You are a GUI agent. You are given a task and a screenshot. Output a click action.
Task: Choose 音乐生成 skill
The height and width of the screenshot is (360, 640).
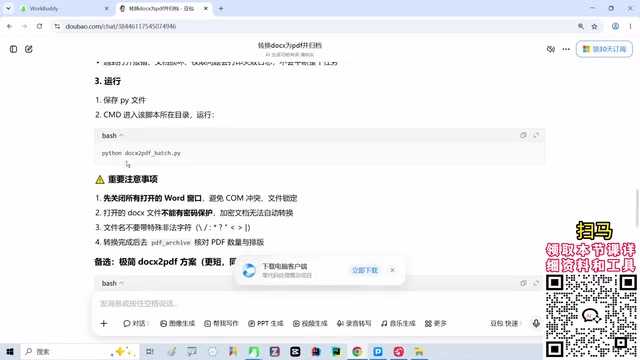398,324
